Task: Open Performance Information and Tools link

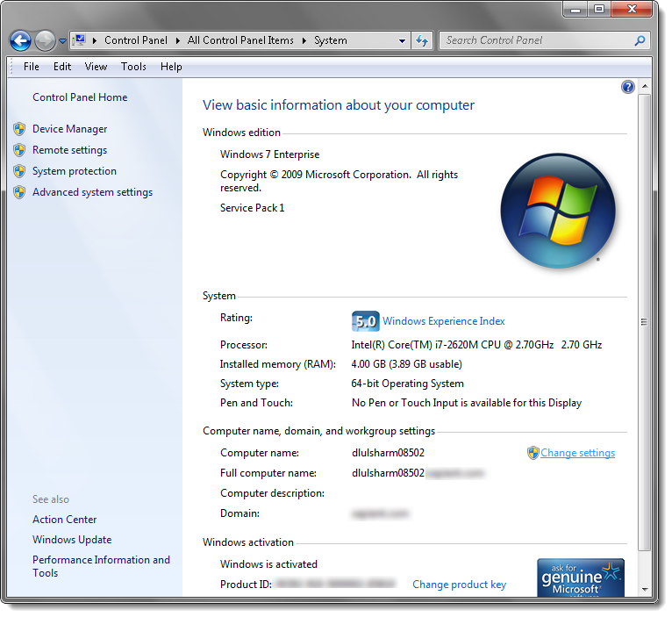Action: 101,567
